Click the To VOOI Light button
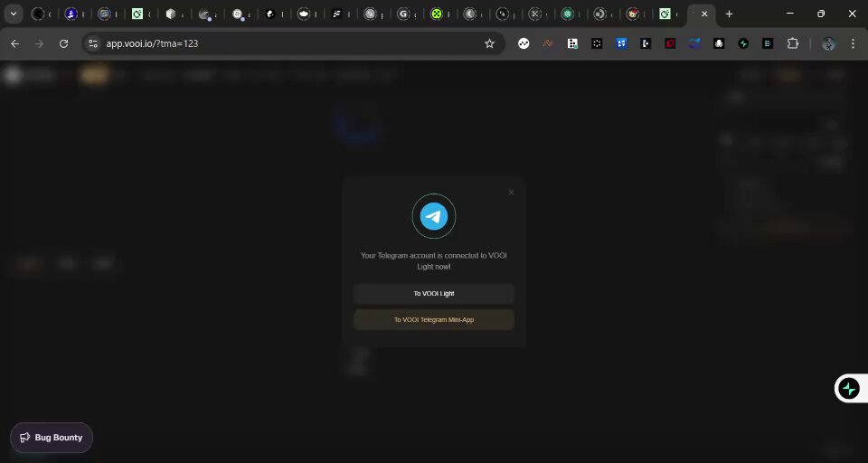This screenshot has height=463, width=868. 434,294
